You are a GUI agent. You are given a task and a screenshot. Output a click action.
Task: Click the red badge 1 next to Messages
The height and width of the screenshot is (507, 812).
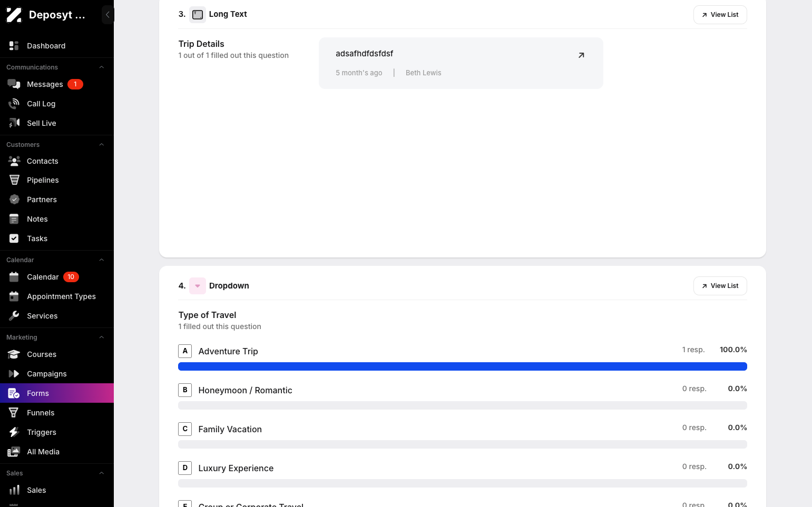click(x=75, y=84)
